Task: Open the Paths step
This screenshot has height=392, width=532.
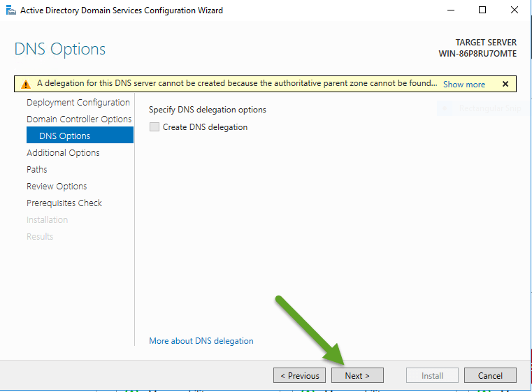Action: [x=37, y=170]
